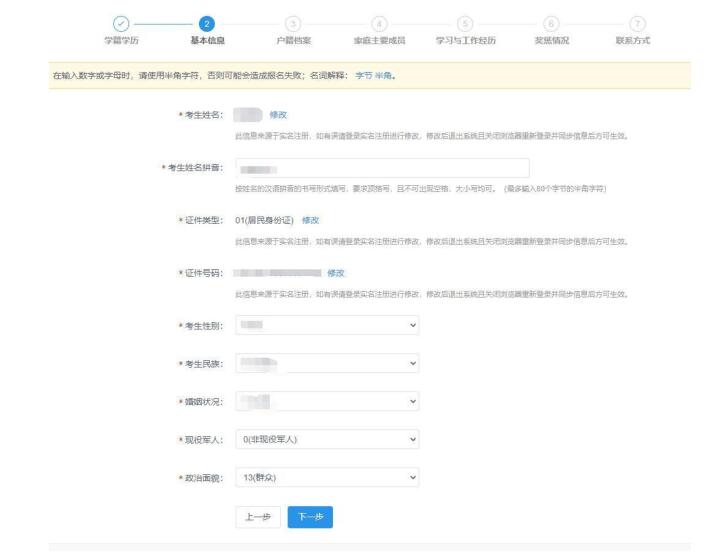
Task: Expand the 政治面貌 dropdown
Action: tap(327, 477)
